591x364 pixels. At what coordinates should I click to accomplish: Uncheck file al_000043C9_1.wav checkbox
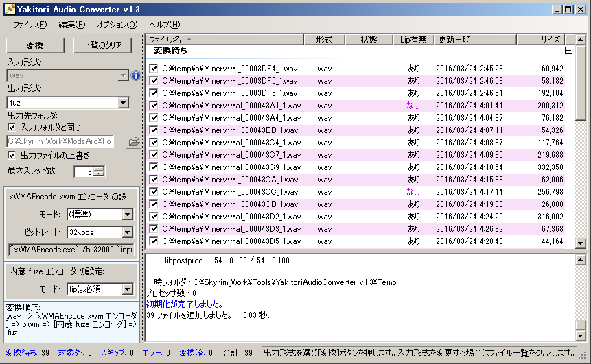click(153, 167)
